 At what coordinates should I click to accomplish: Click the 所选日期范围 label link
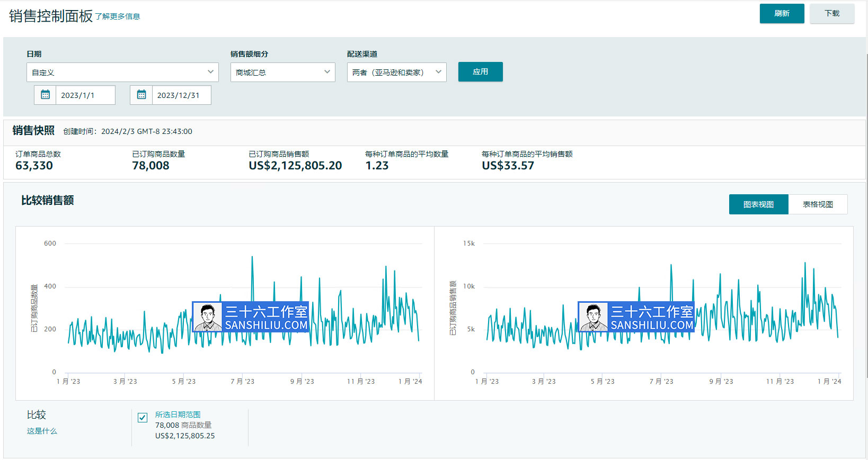178,414
